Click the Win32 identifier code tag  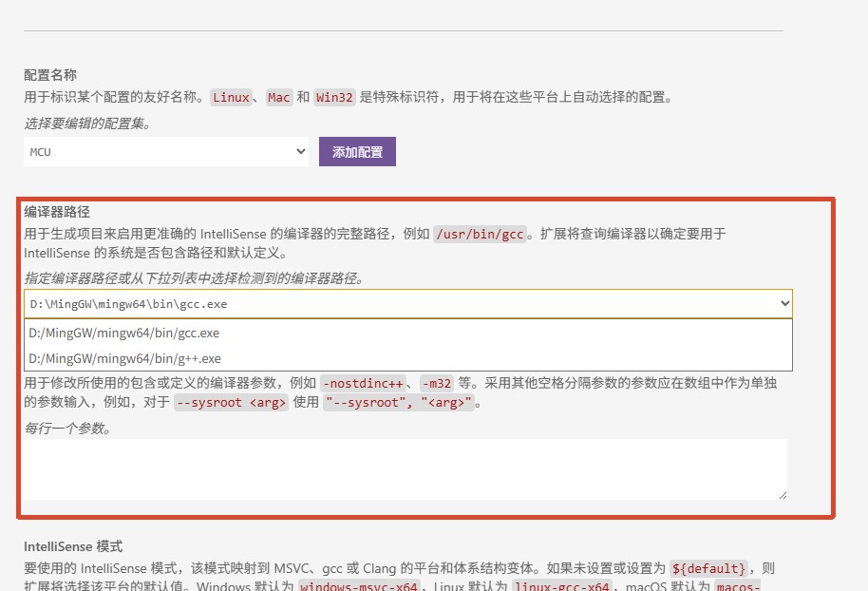pyautogui.click(x=334, y=98)
